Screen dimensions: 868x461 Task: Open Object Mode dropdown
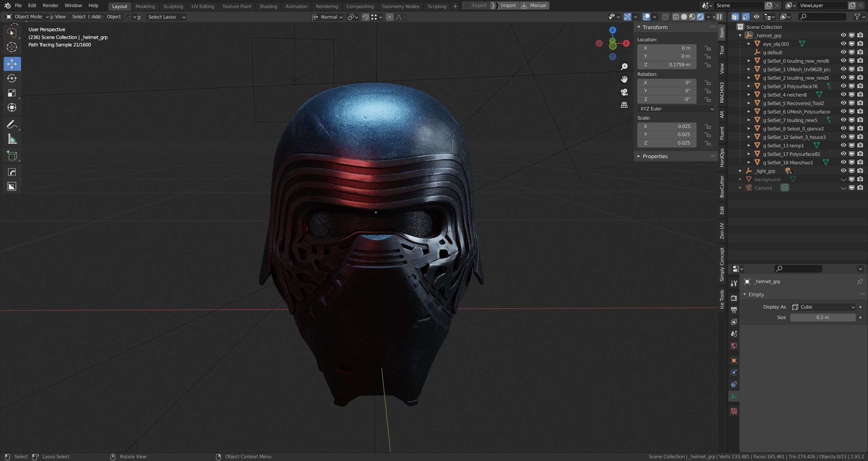[27, 17]
